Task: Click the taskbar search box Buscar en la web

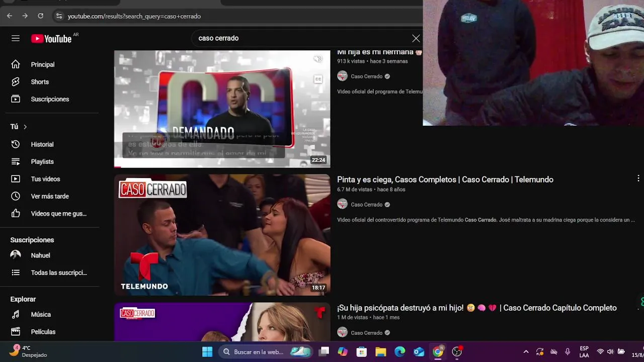Action: tap(266, 351)
